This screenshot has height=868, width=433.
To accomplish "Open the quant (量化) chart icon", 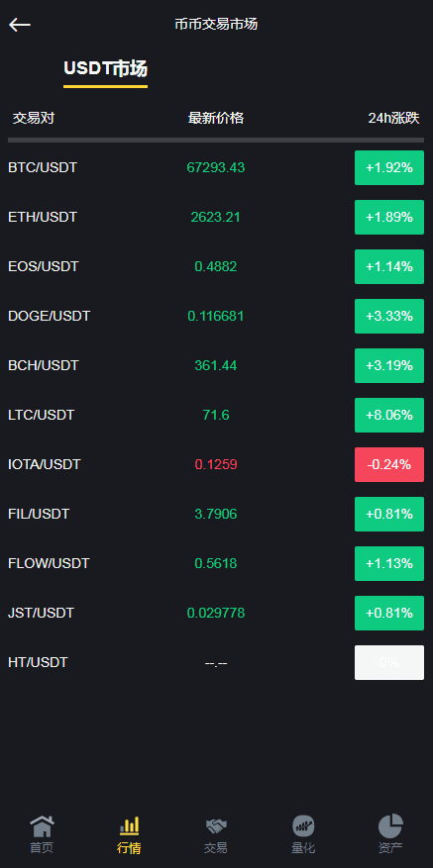I will pyautogui.click(x=303, y=825).
